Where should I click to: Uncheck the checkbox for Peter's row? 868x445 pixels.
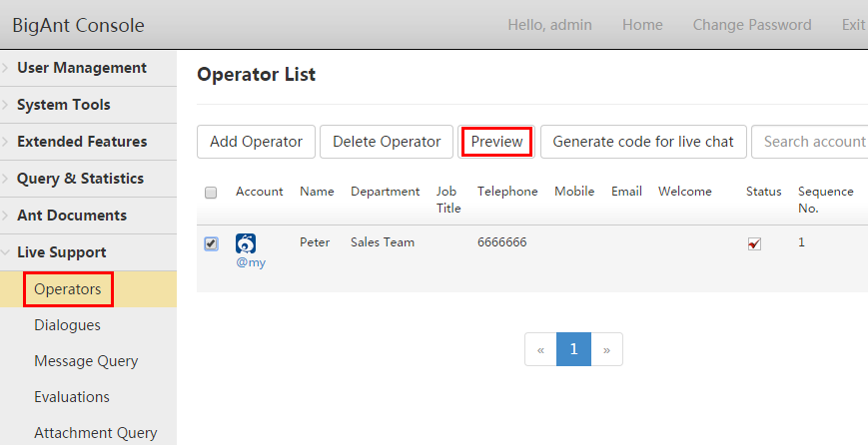211,243
